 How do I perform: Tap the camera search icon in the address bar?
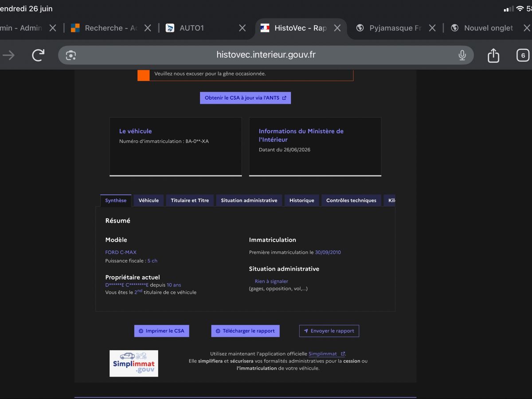(x=71, y=55)
